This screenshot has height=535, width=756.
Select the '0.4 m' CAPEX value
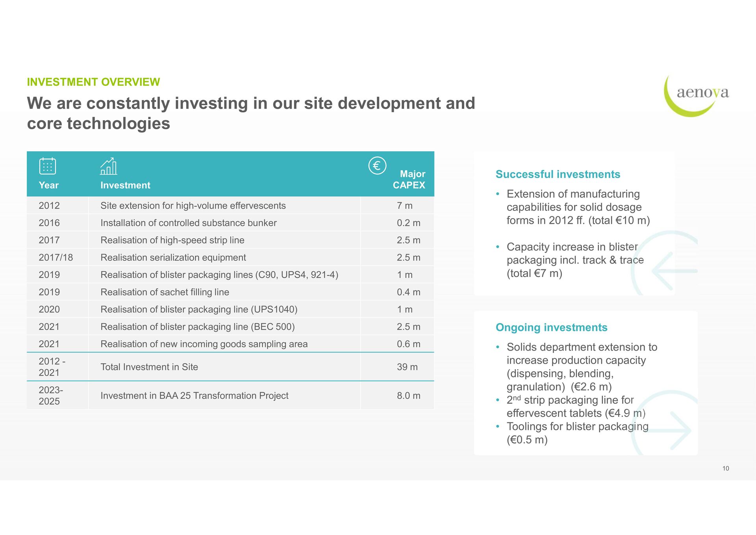click(x=409, y=292)
